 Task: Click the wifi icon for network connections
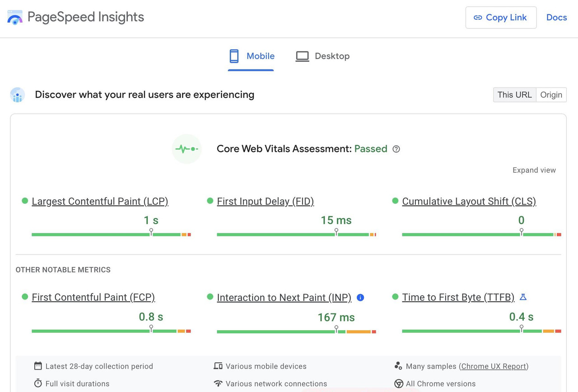click(x=218, y=383)
